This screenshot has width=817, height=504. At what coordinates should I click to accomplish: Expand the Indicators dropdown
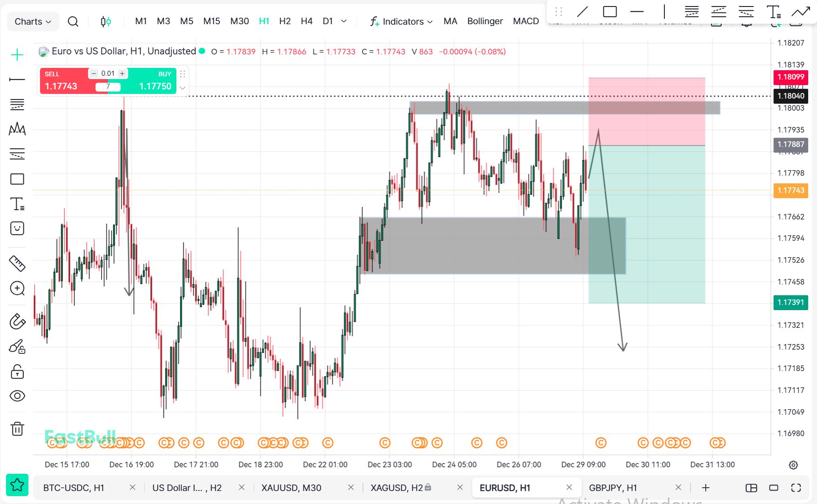tap(402, 21)
